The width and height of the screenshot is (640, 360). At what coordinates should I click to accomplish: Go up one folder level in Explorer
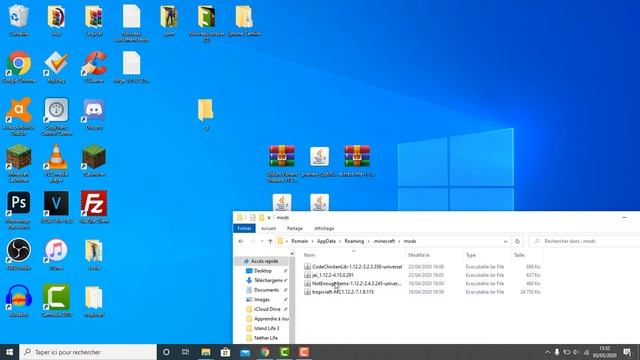coord(270,241)
